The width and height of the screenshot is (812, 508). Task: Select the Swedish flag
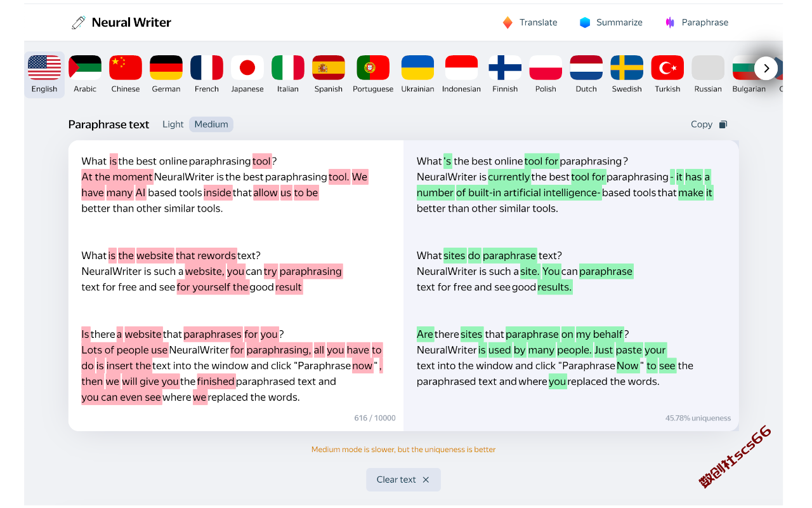pyautogui.click(x=627, y=68)
